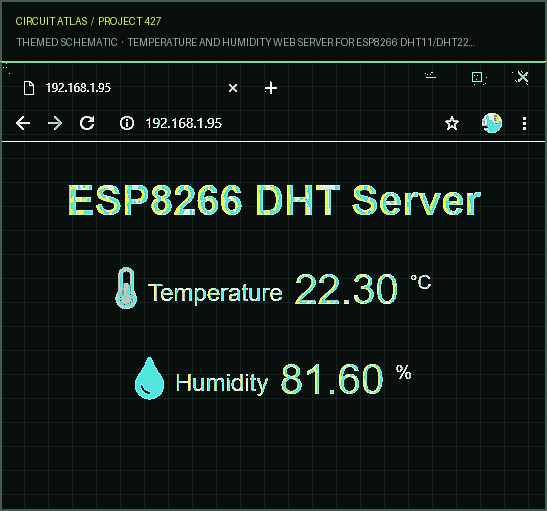Click the PROJECT 427 header text
The height and width of the screenshot is (511, 547).
click(130, 21)
